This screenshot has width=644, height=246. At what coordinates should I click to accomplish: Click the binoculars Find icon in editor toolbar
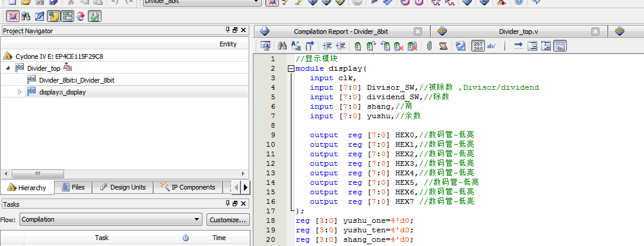click(x=283, y=46)
